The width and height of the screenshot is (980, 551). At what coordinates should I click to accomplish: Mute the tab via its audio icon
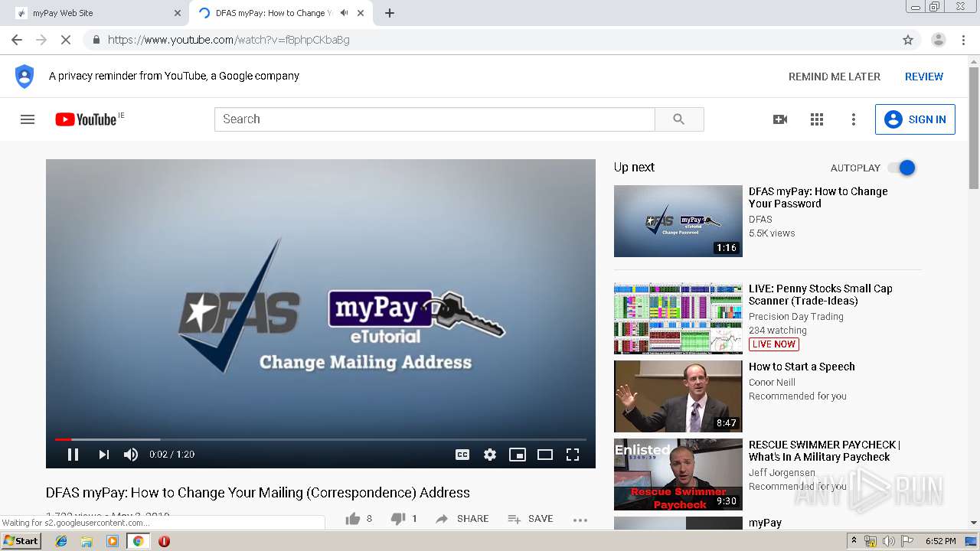point(345,13)
